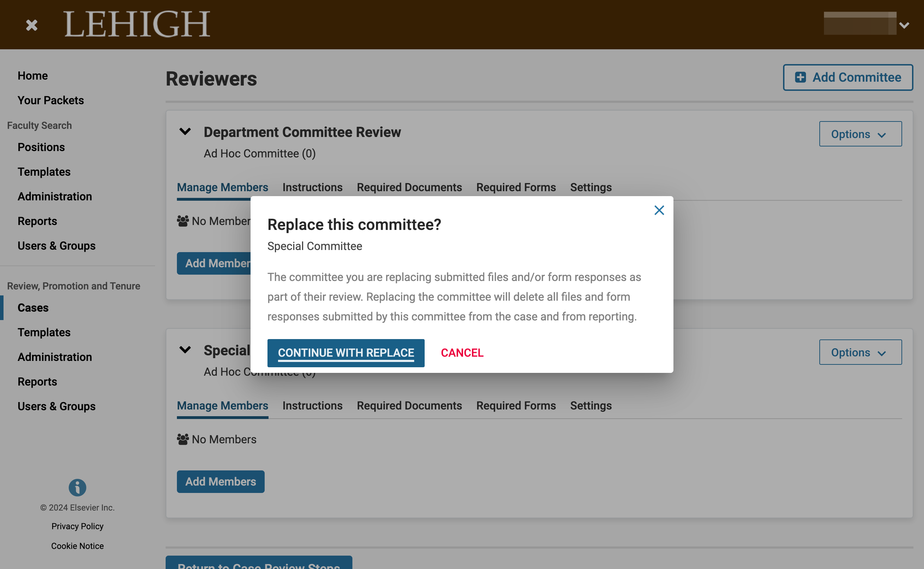Screen dimensions: 924x569
Task: Open Options dropdown for Special Committee
Action: [860, 352]
